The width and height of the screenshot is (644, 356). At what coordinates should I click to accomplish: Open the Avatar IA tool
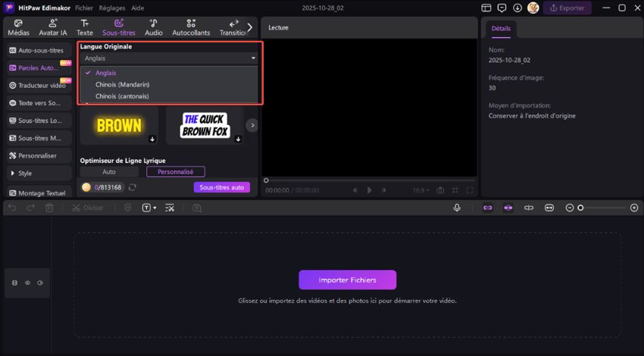52,28
